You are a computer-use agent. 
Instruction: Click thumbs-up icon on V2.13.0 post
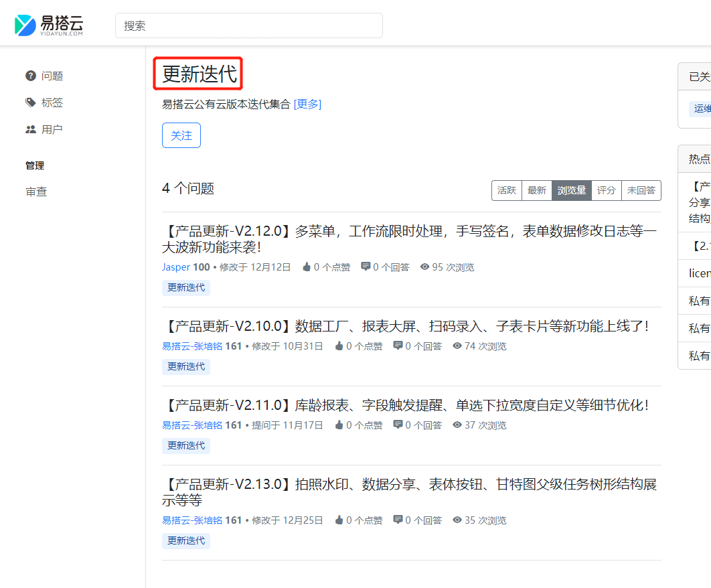339,520
